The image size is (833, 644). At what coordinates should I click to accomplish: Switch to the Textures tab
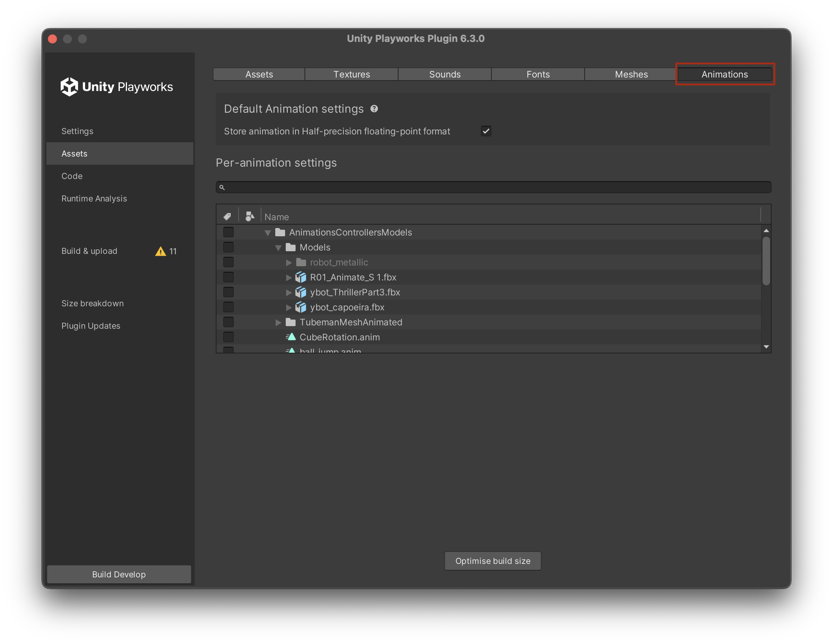click(x=352, y=75)
